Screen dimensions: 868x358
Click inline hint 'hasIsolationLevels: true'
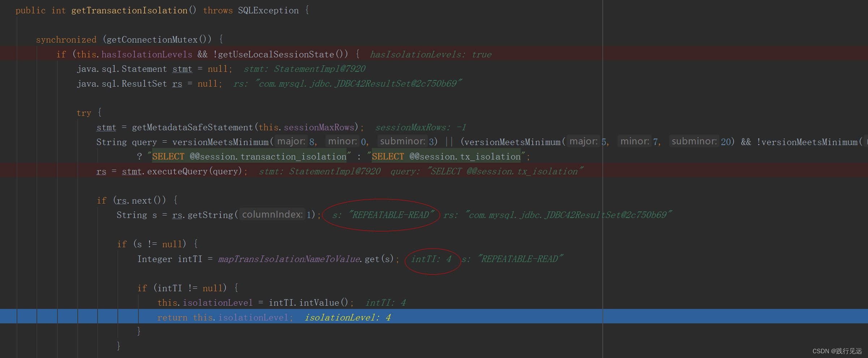click(431, 54)
